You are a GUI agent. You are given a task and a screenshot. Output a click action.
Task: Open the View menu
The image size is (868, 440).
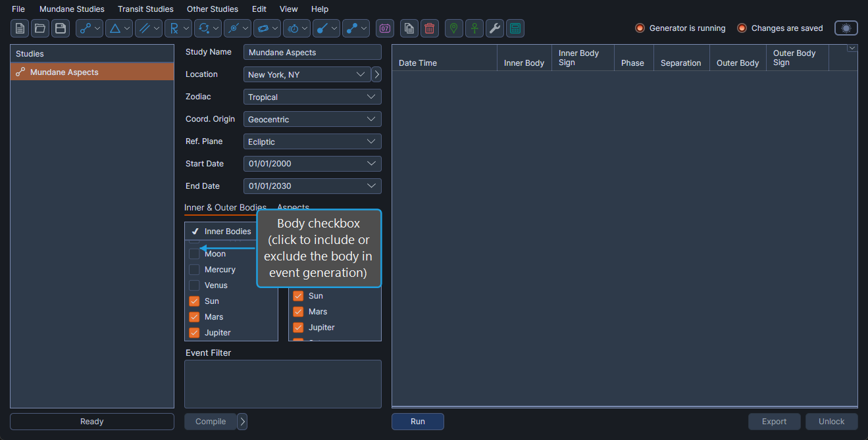click(x=288, y=9)
